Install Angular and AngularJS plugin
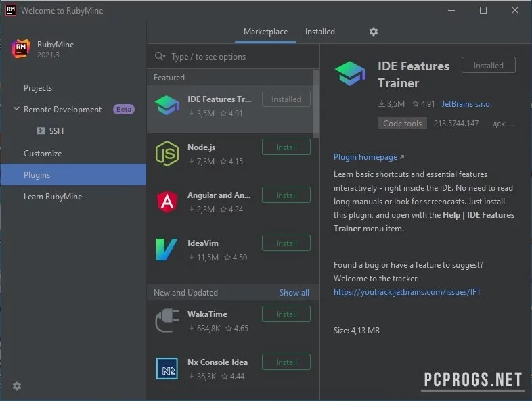Image resolution: width=532 pixels, height=401 pixels. pyautogui.click(x=286, y=195)
